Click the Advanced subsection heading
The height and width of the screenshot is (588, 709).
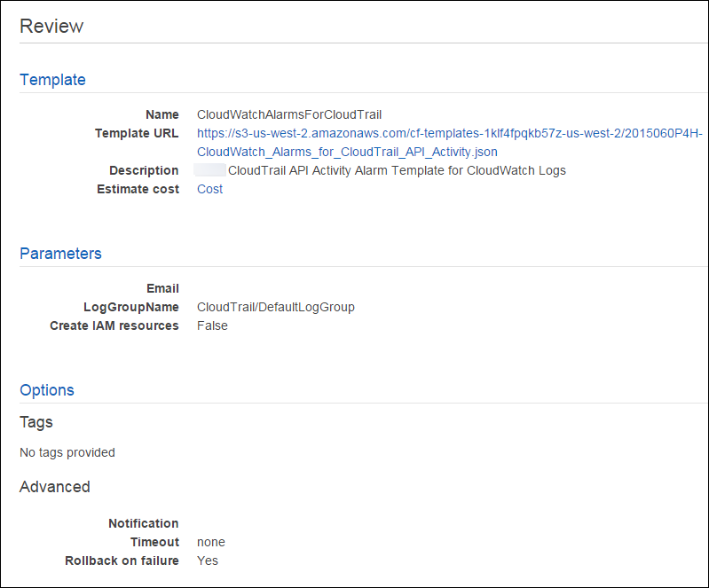55,487
